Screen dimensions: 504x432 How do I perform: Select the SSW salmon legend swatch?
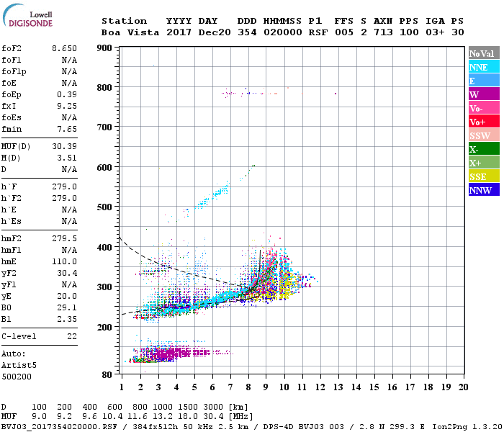[484, 135]
